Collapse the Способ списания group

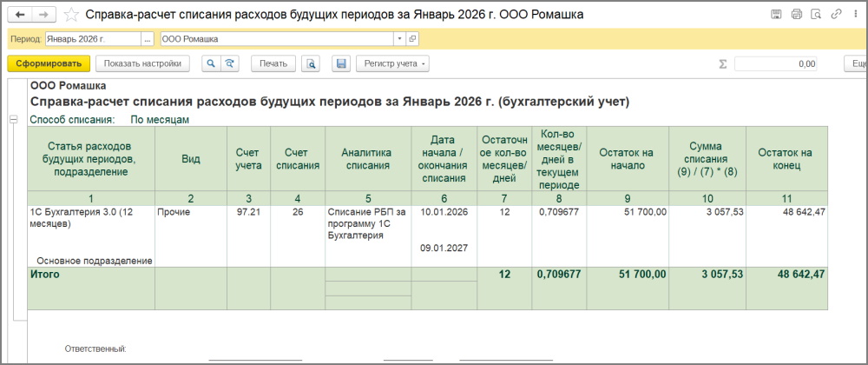pyautogui.click(x=13, y=119)
